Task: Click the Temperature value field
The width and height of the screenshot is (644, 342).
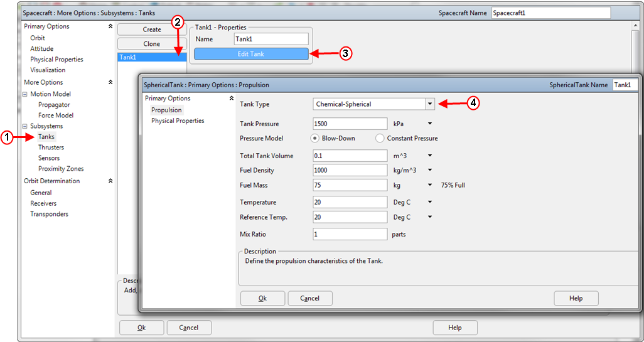Action: [350, 202]
